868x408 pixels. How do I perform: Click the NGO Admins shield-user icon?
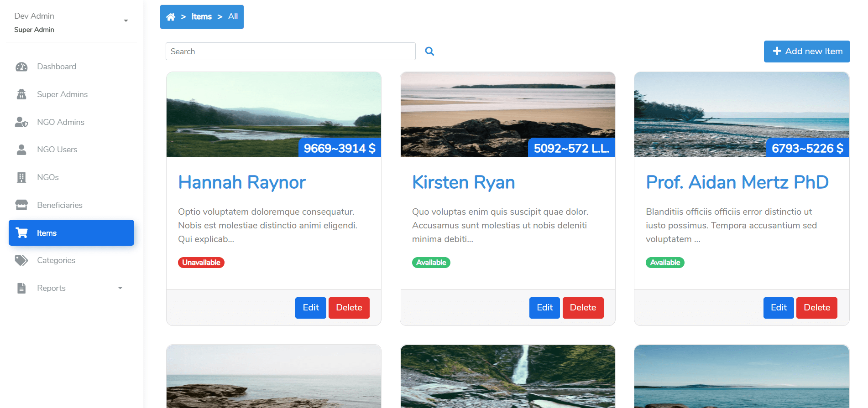tap(21, 122)
